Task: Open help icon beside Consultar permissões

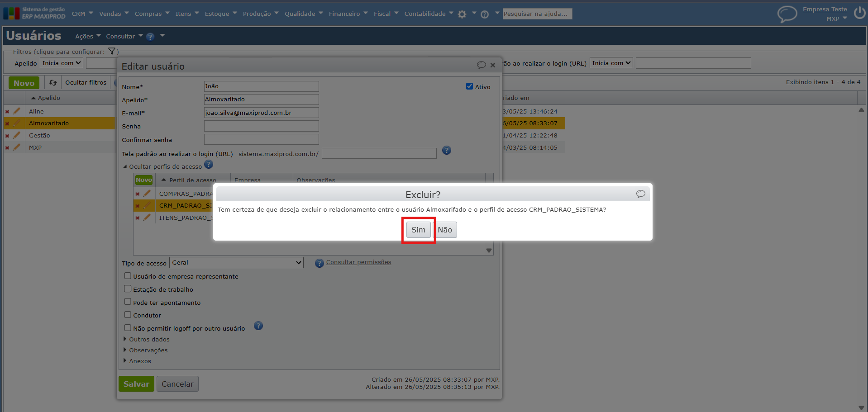Action: pos(320,263)
